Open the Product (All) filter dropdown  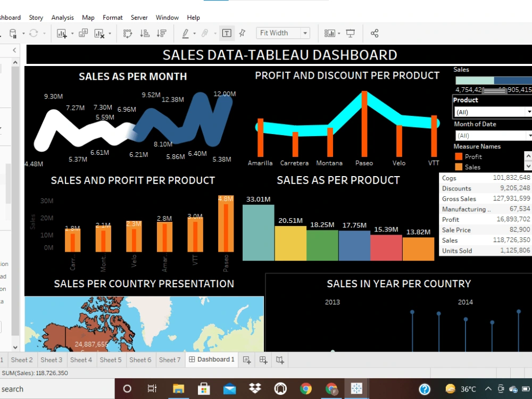click(529, 112)
